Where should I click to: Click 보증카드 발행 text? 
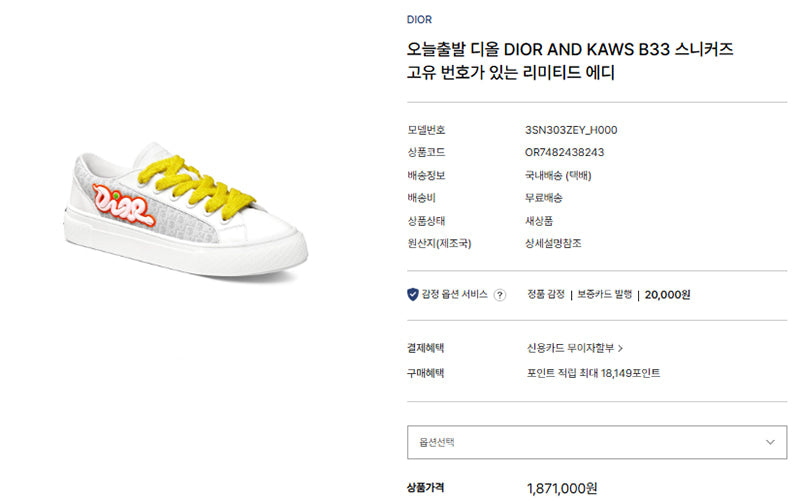tap(605, 294)
